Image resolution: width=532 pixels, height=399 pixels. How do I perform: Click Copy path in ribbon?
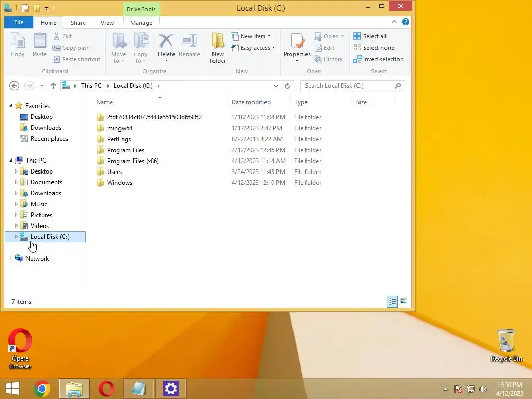click(71, 48)
